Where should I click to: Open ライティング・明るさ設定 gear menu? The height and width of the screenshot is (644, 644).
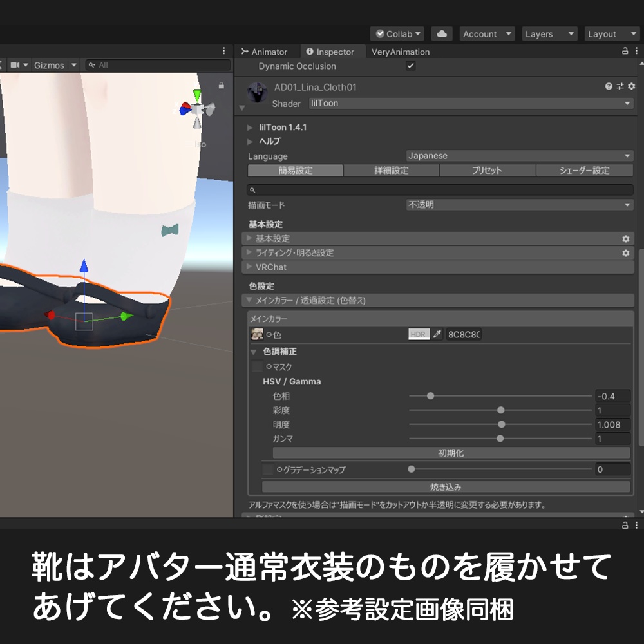coord(625,253)
